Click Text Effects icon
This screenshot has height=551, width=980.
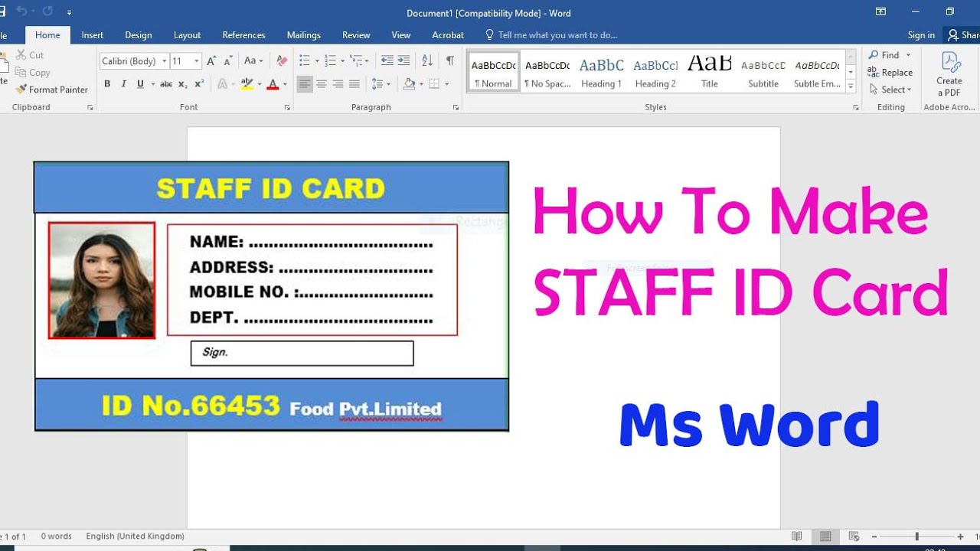tap(223, 84)
